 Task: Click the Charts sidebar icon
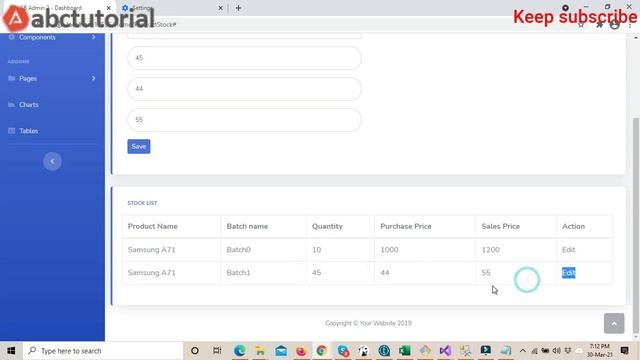[11, 104]
